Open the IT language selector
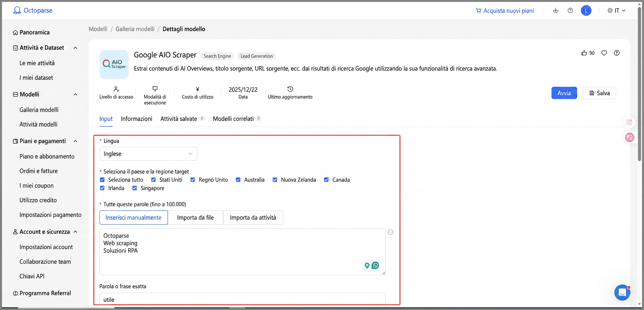 click(x=617, y=11)
